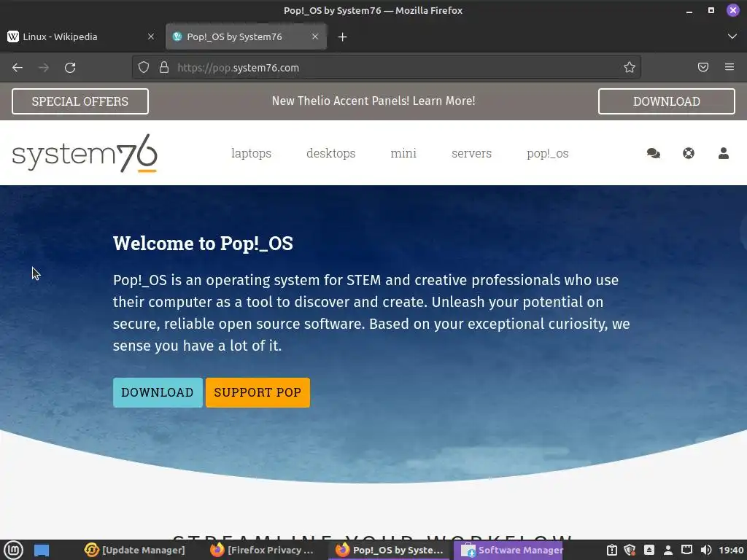Select the Pop!_OS by System76 tab
Image resolution: width=747 pixels, height=560 pixels.
pos(246,36)
